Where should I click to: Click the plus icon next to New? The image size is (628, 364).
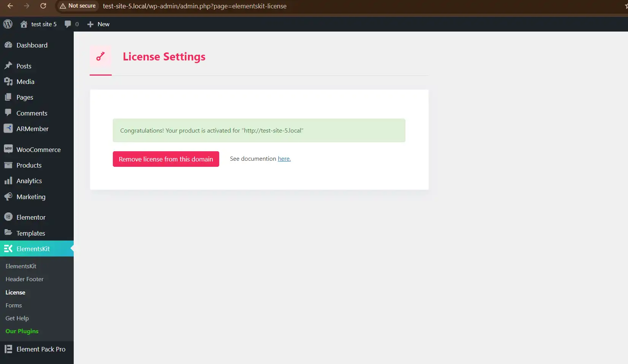(x=90, y=24)
